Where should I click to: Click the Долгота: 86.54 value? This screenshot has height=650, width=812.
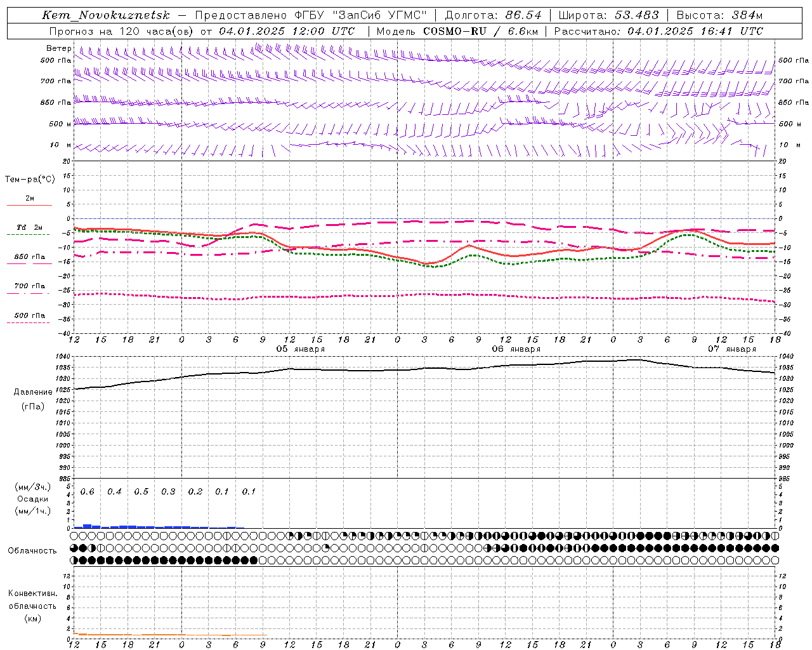pos(494,15)
